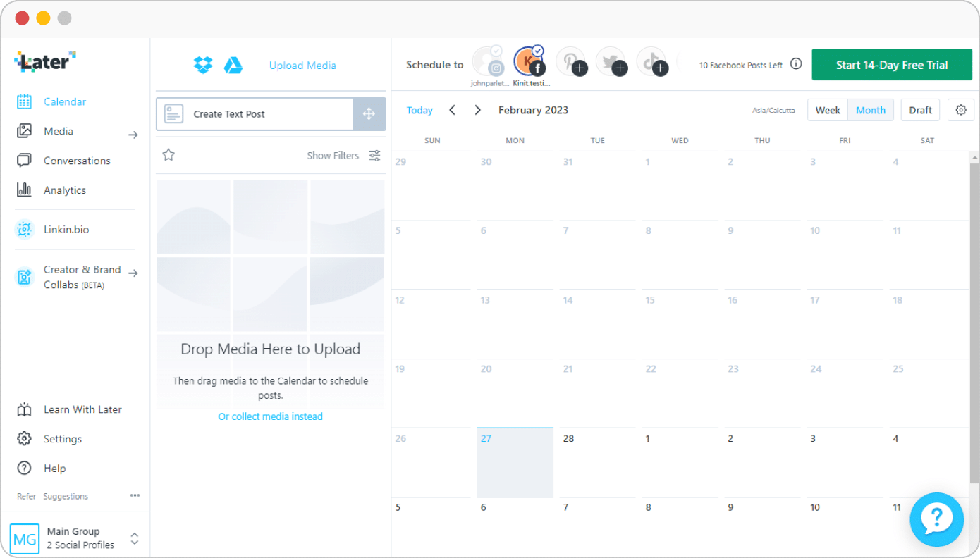Open the Analytics section
The image size is (980, 558).
coord(64,190)
